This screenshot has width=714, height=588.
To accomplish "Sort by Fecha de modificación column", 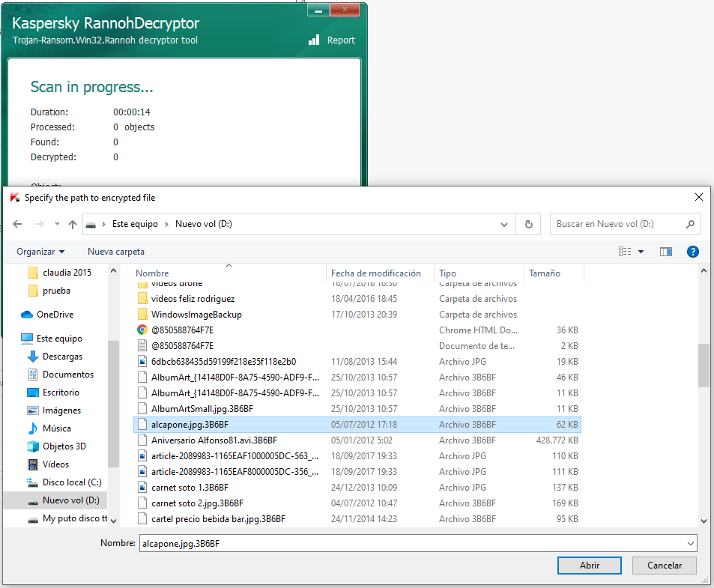I will pyautogui.click(x=376, y=273).
